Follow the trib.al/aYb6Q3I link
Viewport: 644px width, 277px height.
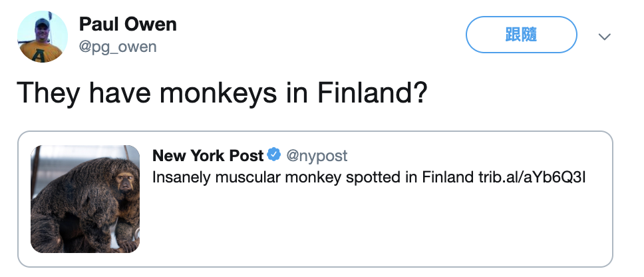click(x=532, y=178)
